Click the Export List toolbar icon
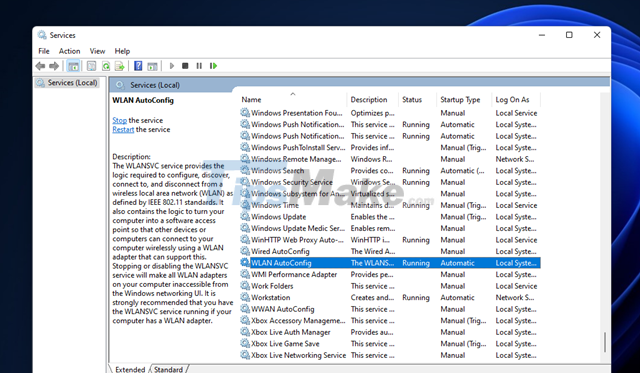The height and width of the screenshot is (373, 640). (120, 66)
